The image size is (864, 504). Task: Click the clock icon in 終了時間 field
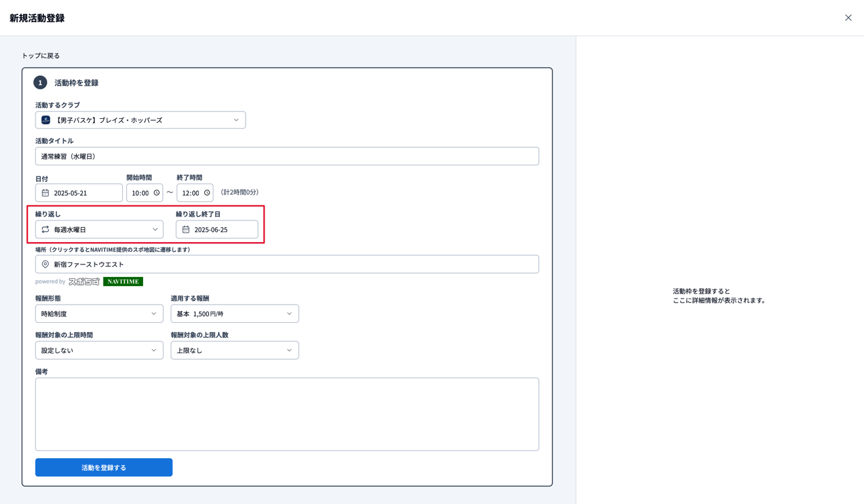(x=207, y=193)
